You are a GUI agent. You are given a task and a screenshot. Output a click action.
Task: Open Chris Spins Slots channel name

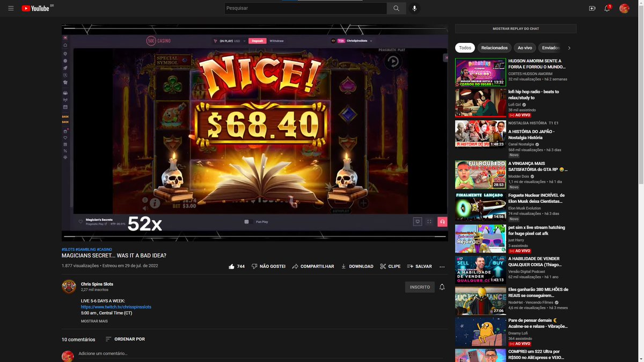pos(97,284)
